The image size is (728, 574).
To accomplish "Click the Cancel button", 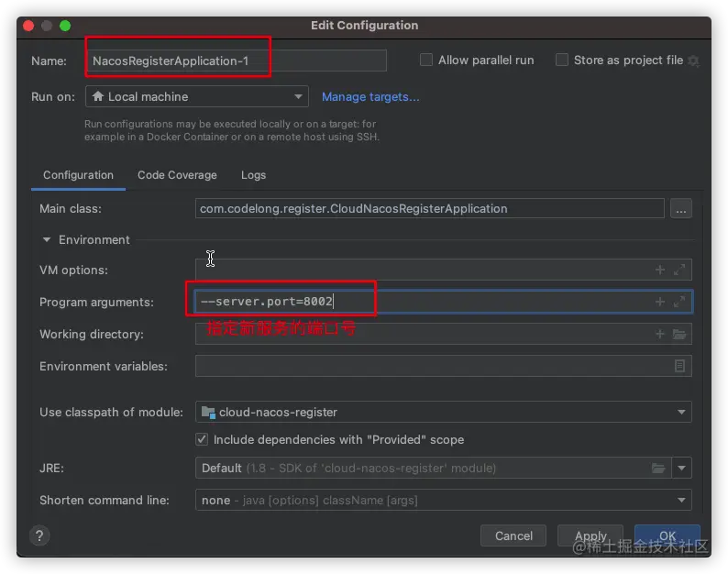I will (513, 535).
